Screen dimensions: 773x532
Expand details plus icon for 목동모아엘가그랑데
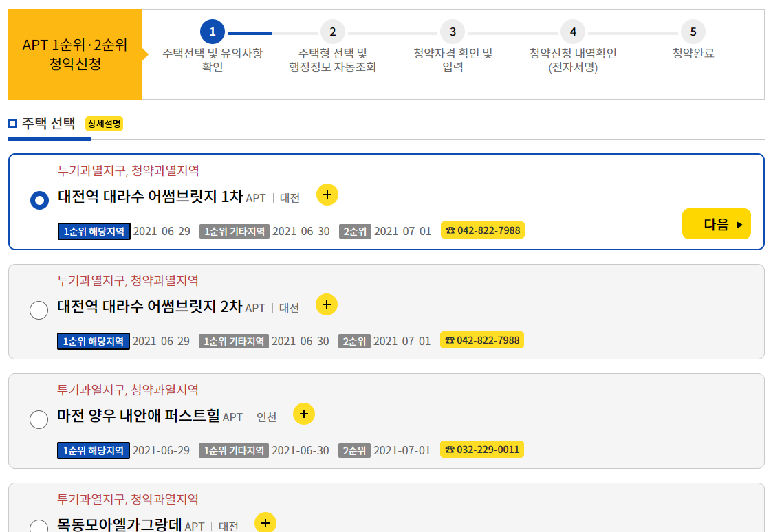point(265,522)
